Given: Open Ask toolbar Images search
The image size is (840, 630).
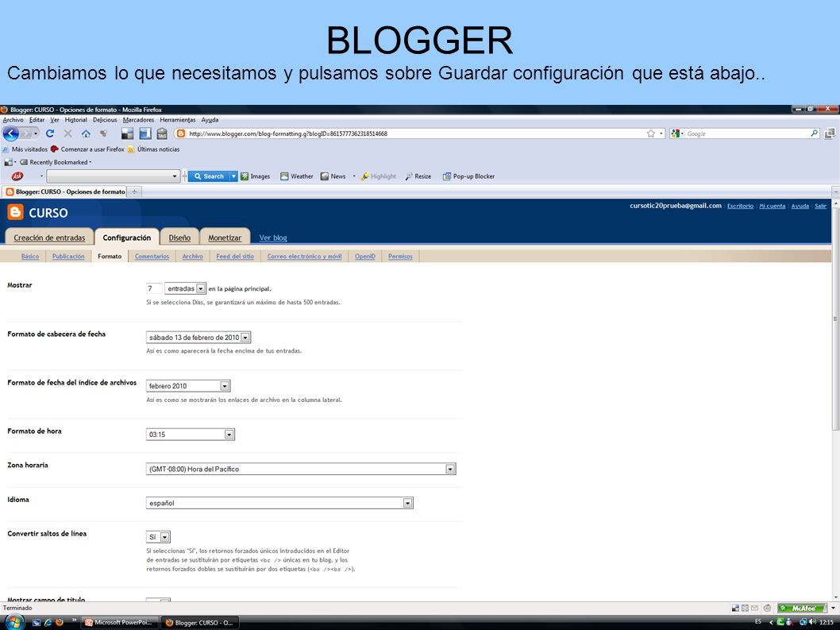Looking at the screenshot, I should click(255, 176).
